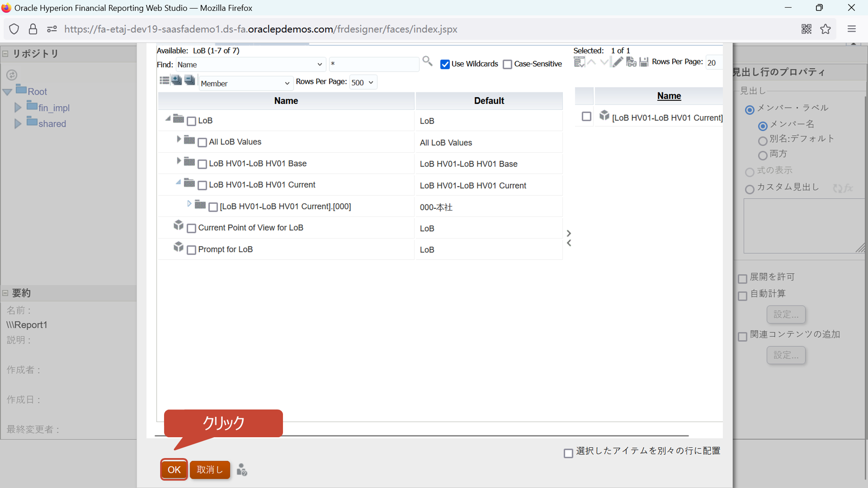Click the pencil edit icon in Selected toolbar

pos(618,62)
